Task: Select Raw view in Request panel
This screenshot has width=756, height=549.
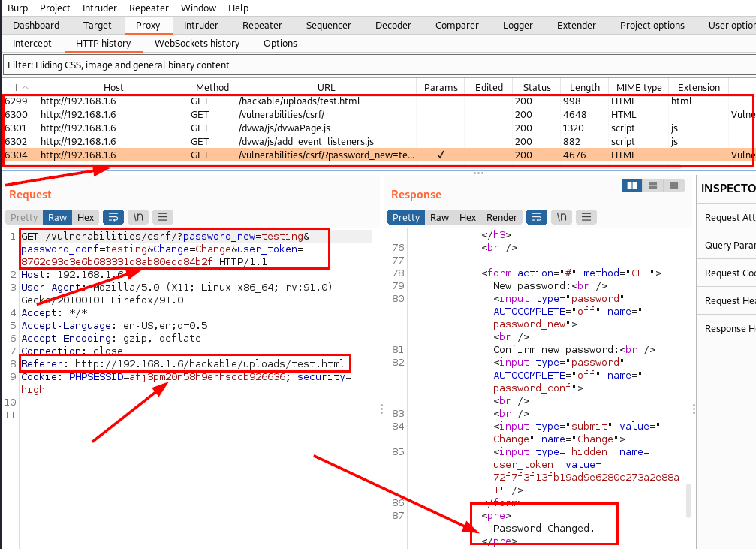Action: [x=58, y=217]
